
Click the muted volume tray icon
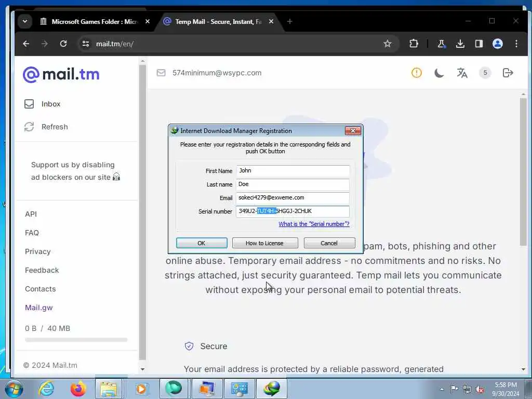pos(480,389)
